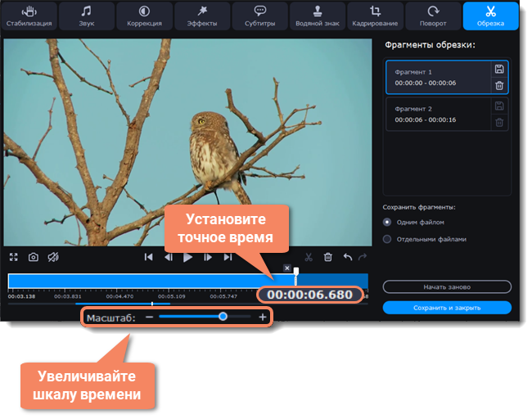Toggle the preview sound mute icon
532x419 pixels.
(53, 257)
